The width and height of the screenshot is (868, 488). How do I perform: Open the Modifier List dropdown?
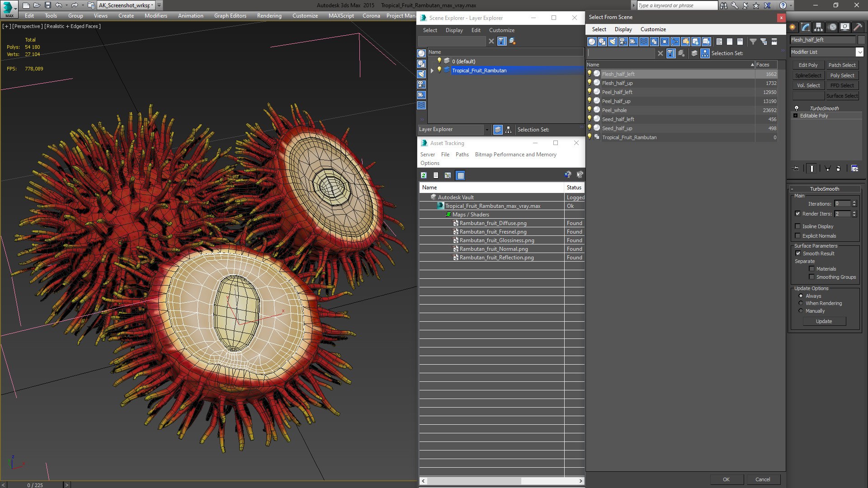click(x=859, y=52)
